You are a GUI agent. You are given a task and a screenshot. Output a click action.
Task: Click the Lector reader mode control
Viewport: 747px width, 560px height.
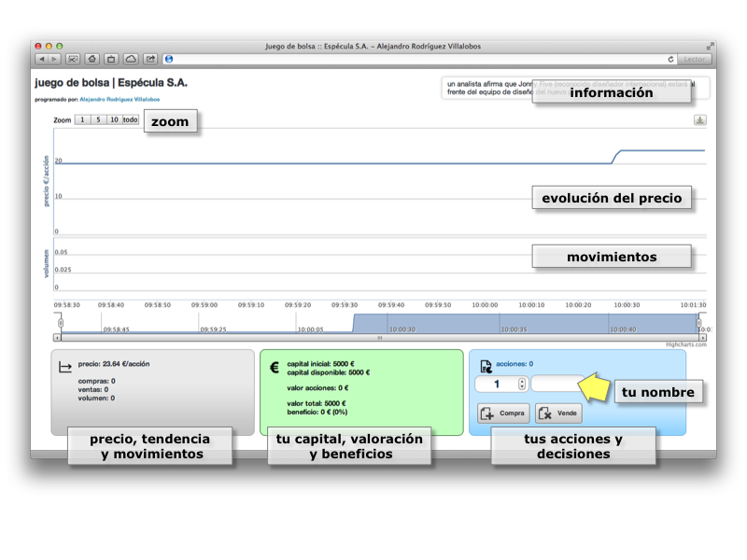695,58
